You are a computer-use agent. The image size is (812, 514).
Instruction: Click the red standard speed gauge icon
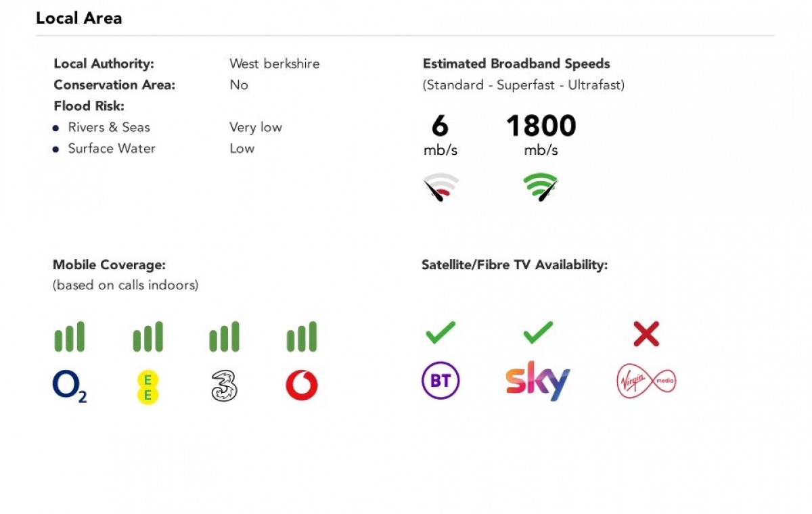441,187
